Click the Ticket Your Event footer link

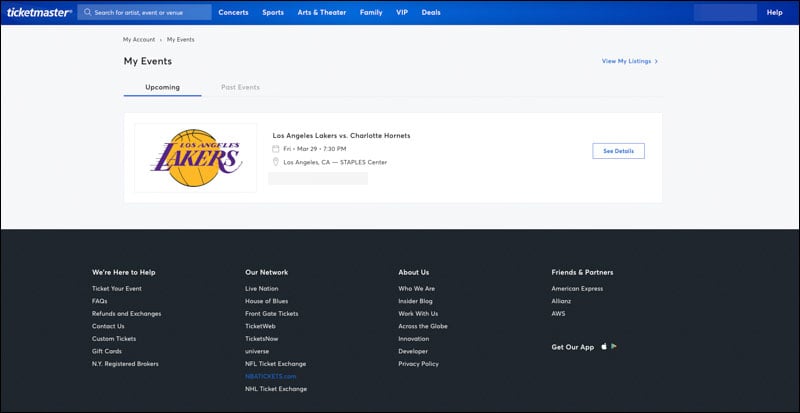pyautogui.click(x=117, y=288)
